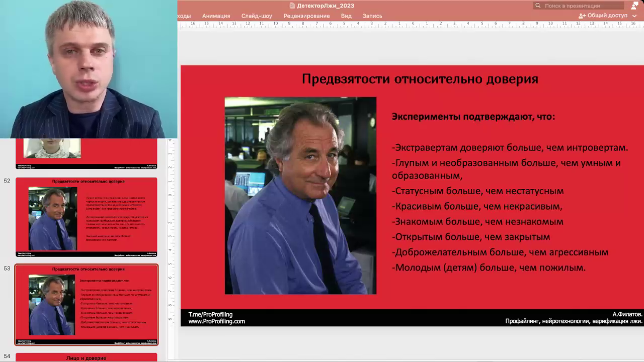Open the Слайд-шоу ribbon tab
The height and width of the screenshot is (362, 644).
257,16
